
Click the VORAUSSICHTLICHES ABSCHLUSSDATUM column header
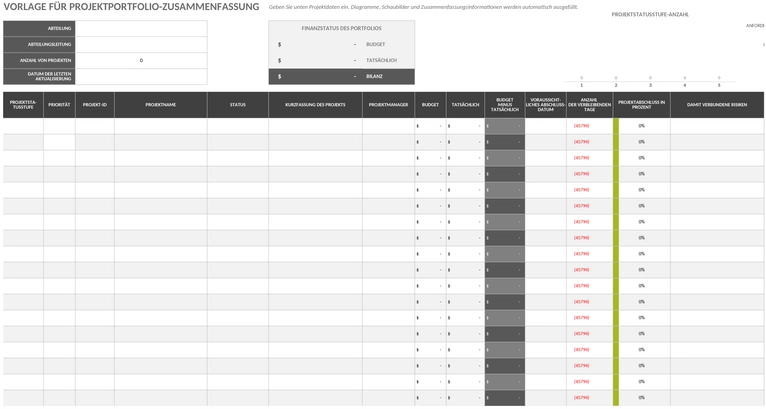tap(546, 105)
